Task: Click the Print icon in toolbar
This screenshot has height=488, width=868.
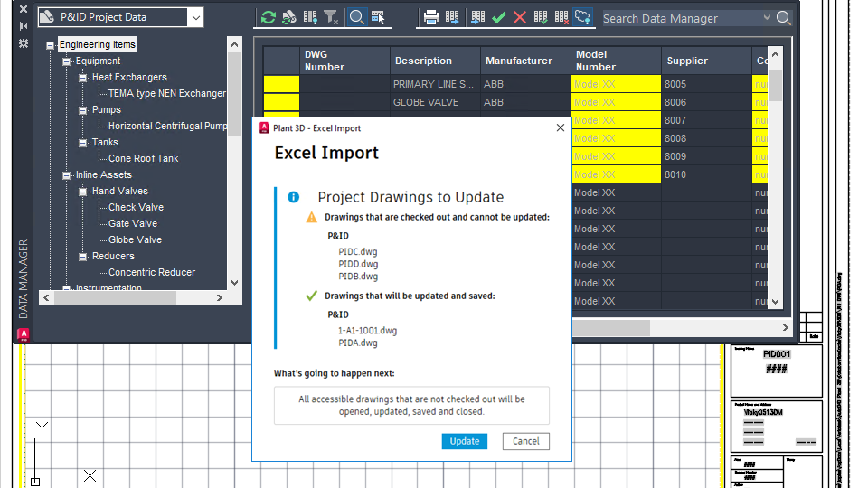Action: [x=430, y=17]
